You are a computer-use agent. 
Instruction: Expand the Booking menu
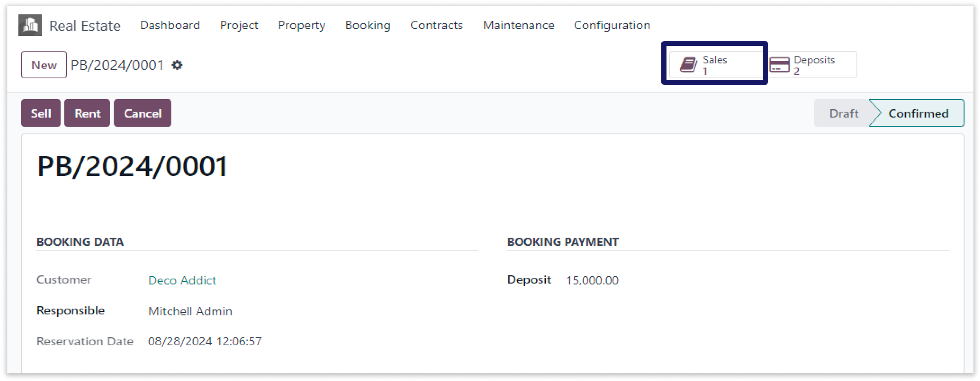pos(368,25)
